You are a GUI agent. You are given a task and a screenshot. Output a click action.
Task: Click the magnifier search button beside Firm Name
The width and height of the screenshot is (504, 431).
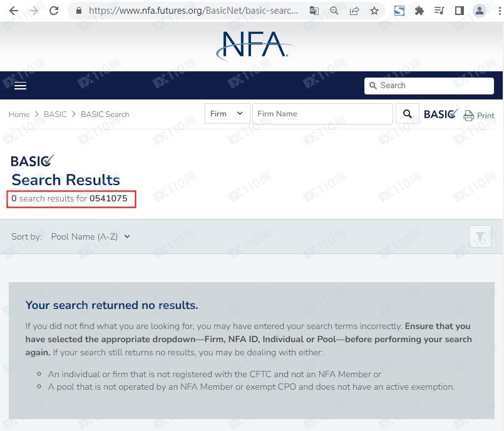(x=408, y=114)
